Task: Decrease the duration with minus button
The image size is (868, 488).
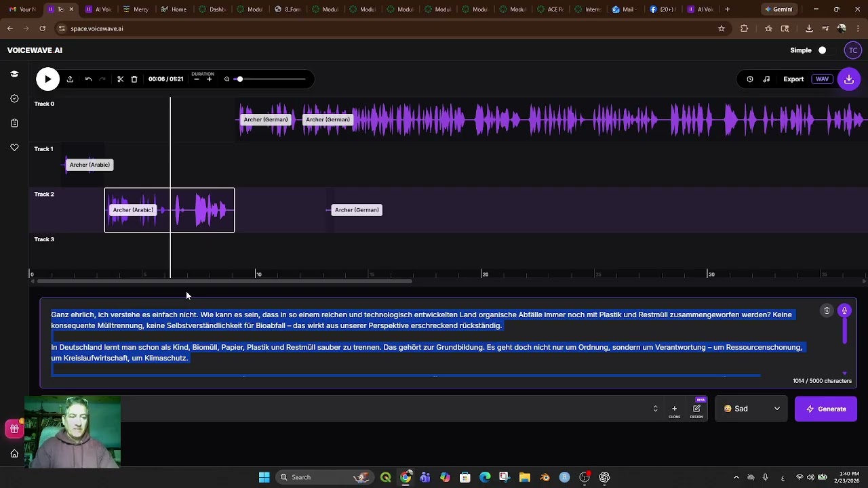Action: (197, 79)
